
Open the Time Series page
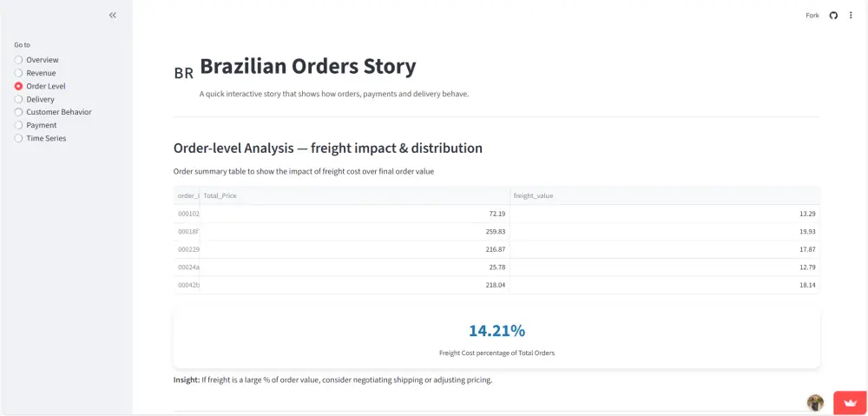(x=19, y=138)
